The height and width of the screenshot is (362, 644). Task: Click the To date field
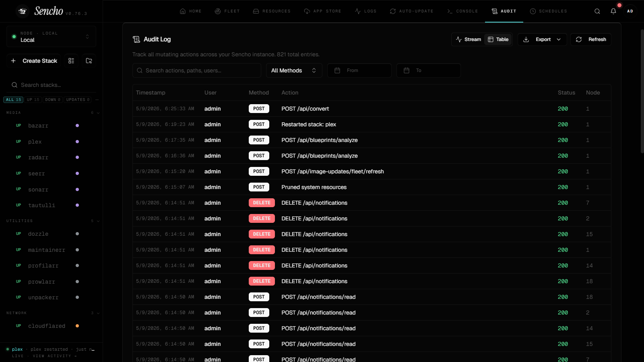(x=429, y=70)
